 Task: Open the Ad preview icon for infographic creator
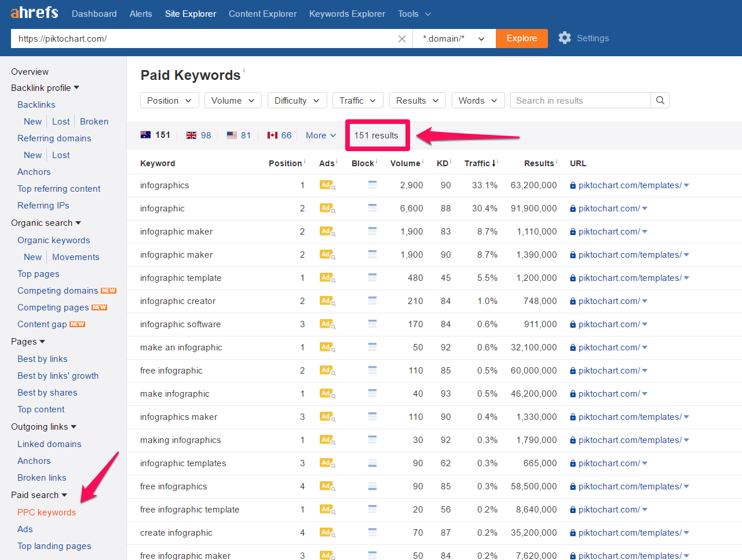(327, 301)
